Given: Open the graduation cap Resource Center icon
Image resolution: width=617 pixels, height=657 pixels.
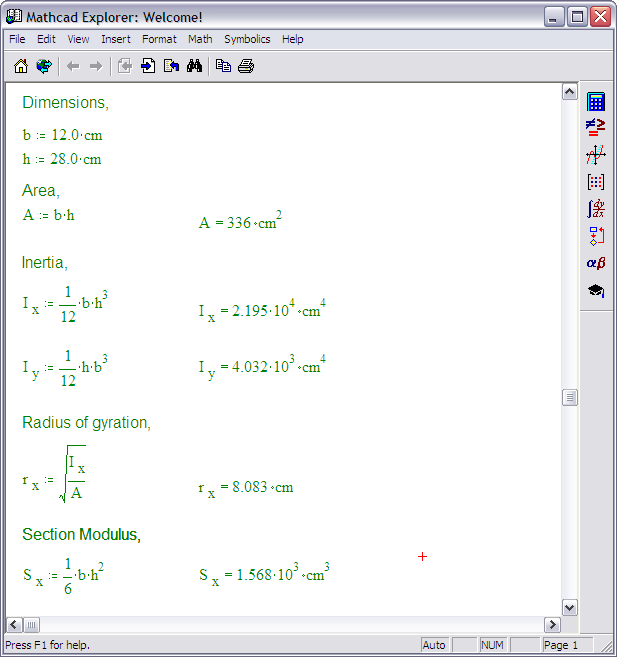Looking at the screenshot, I should 596,290.
